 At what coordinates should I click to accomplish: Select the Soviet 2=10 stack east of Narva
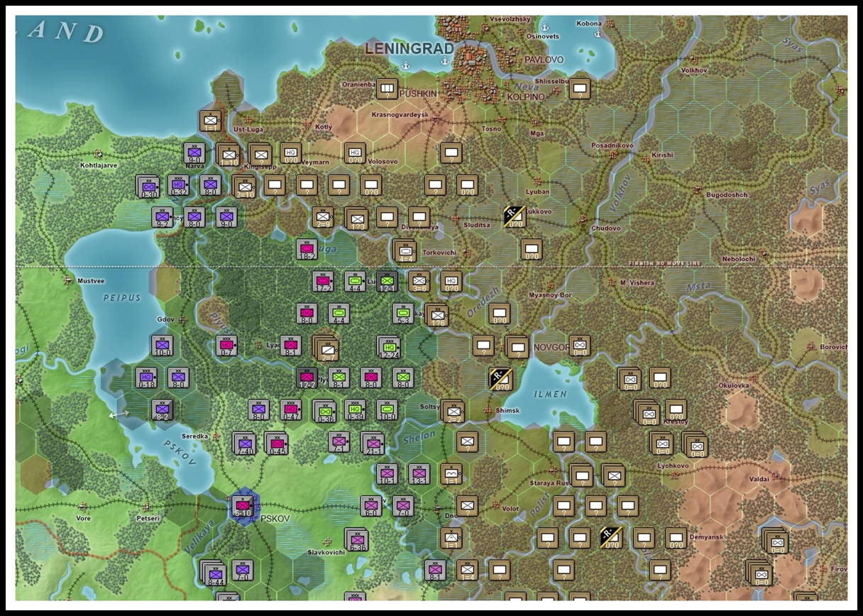245,187
